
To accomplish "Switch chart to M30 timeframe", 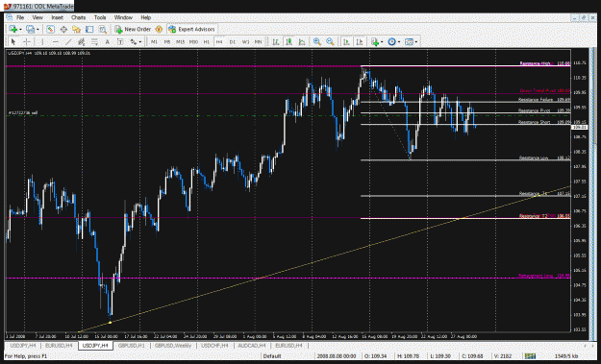I will tap(193, 41).
